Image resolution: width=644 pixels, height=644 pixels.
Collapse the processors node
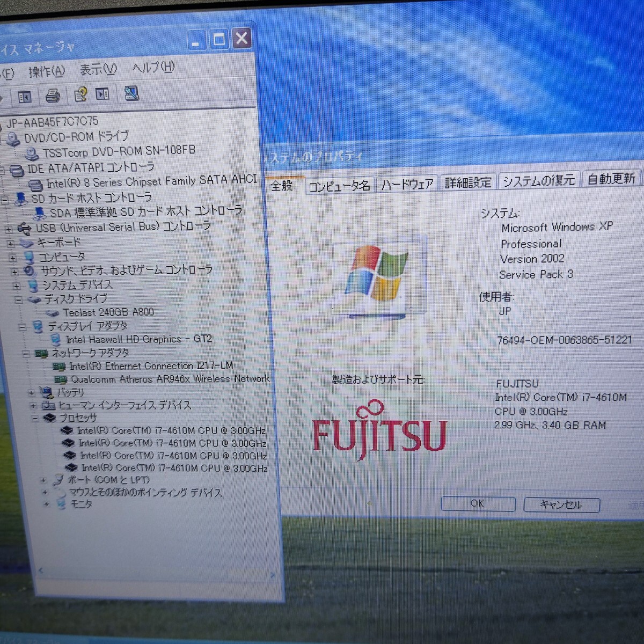(35, 418)
